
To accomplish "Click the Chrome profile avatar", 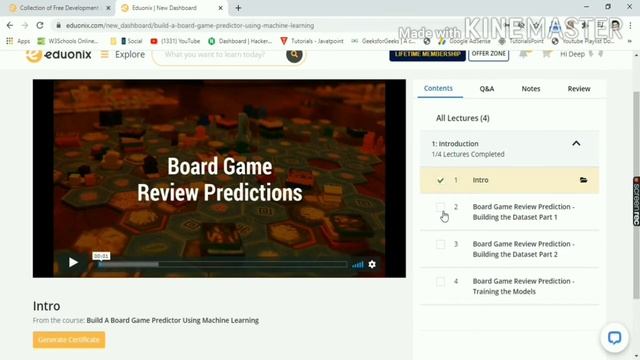I will point(615,25).
